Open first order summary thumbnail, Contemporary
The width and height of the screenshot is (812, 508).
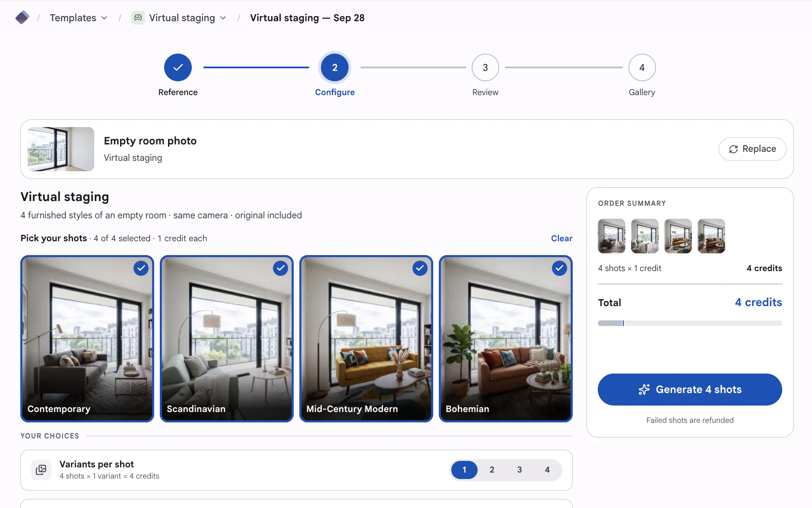coord(612,236)
